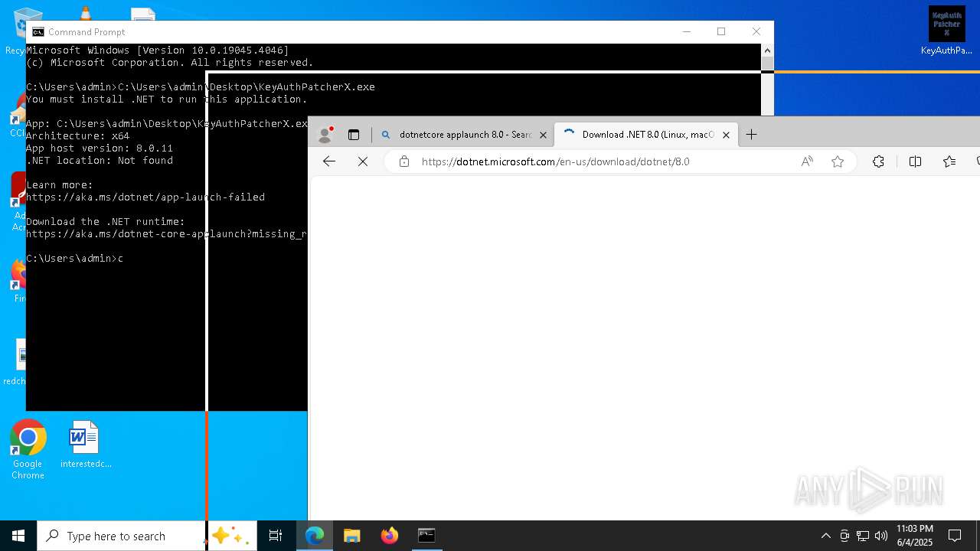Click the app-launch-failed URL in Command Prompt

coord(145,197)
